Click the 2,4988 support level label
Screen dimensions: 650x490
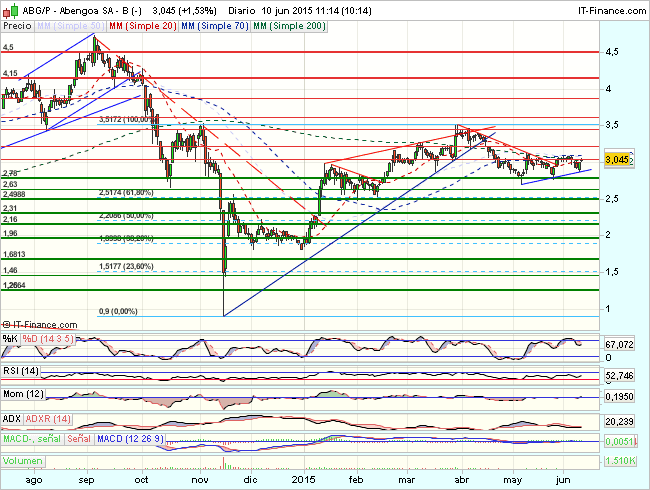14,194
